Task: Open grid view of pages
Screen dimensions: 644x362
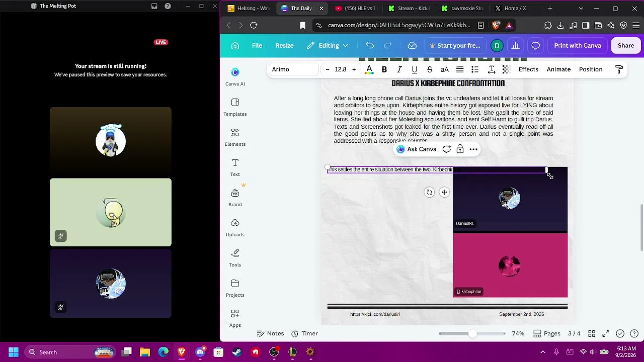Action: 592,333
